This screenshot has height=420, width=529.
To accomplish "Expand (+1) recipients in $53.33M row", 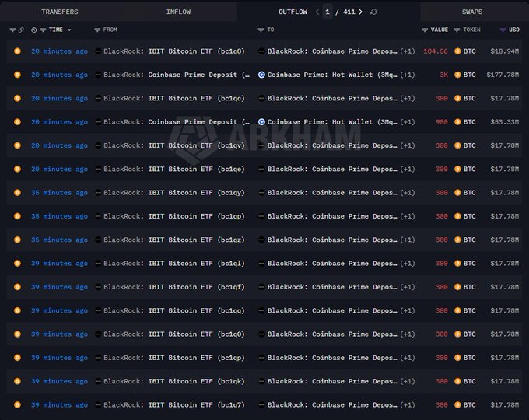I will point(408,122).
